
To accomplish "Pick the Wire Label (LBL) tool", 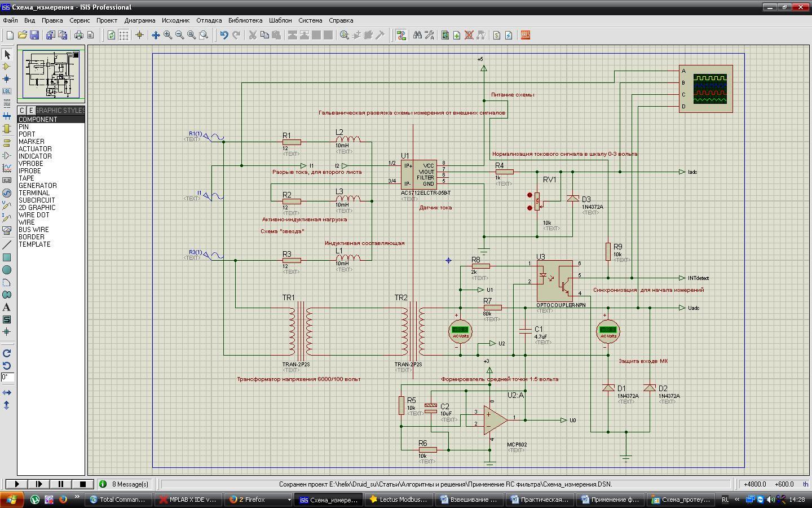I will pyautogui.click(x=7, y=91).
